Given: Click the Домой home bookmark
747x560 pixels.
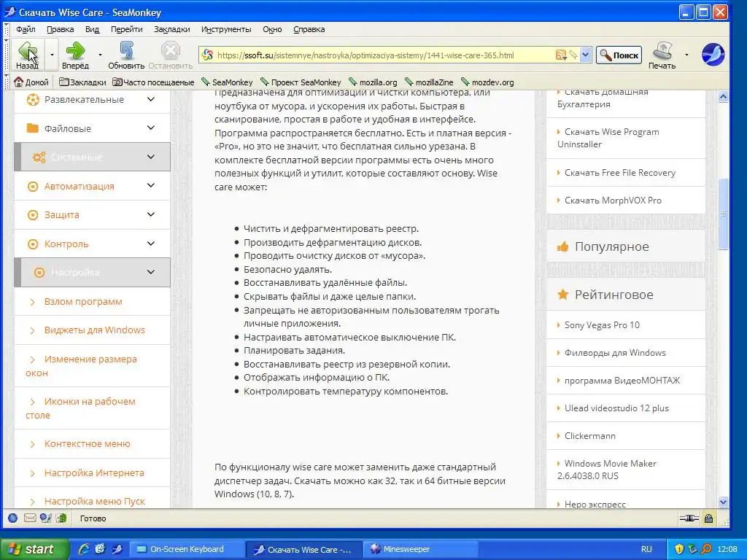Looking at the screenshot, I should coord(31,82).
